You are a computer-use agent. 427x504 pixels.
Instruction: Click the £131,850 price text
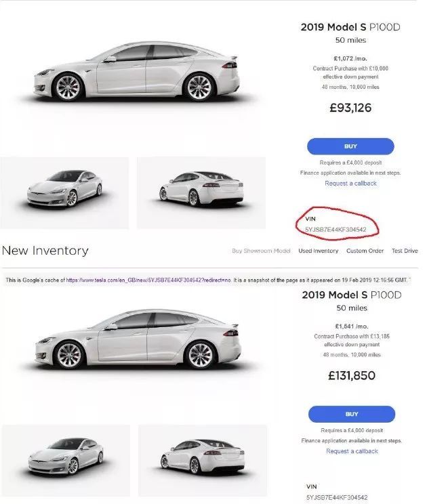pyautogui.click(x=352, y=375)
